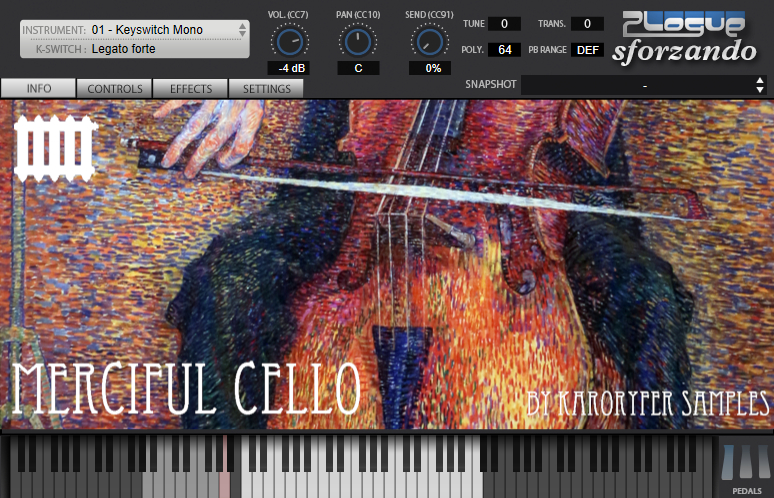Click the SNAPSHOT up/down arrows
Image resolution: width=774 pixels, height=498 pixels.
760,85
